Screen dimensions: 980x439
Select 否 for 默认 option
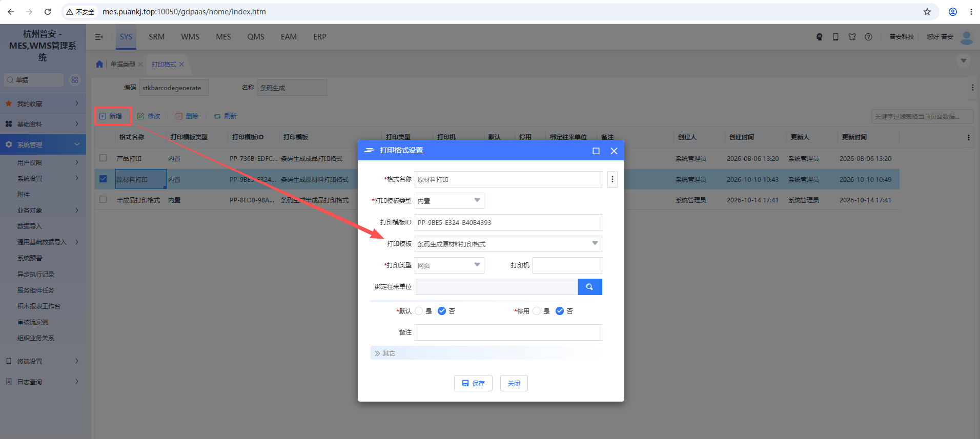tap(442, 311)
